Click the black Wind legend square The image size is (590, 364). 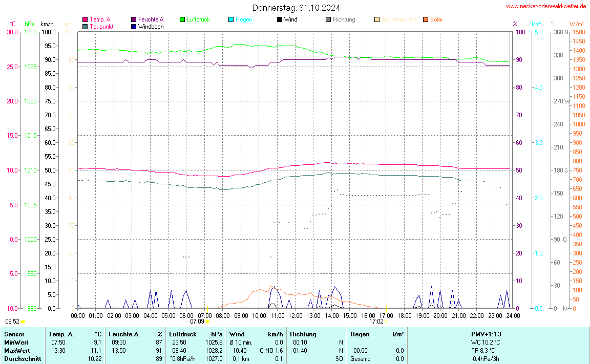click(x=279, y=19)
